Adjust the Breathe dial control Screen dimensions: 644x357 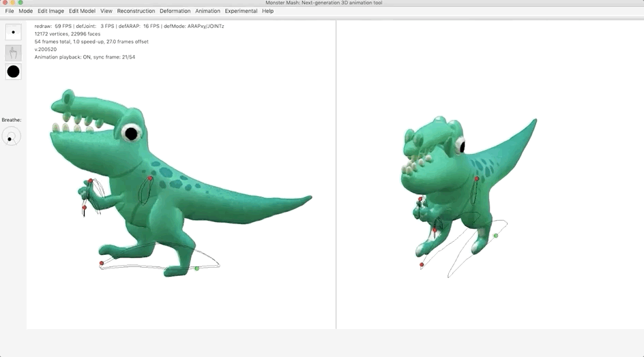pyautogui.click(x=11, y=137)
